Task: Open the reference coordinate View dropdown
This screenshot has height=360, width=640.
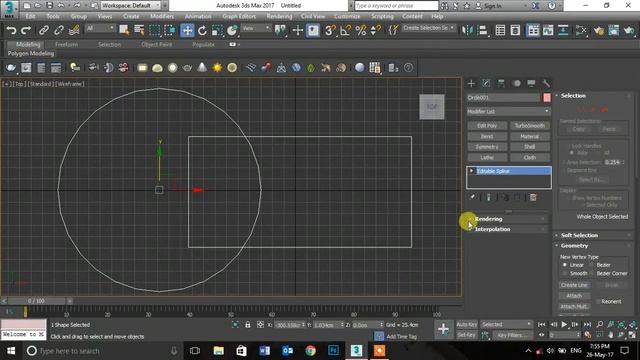Action: click(x=256, y=28)
